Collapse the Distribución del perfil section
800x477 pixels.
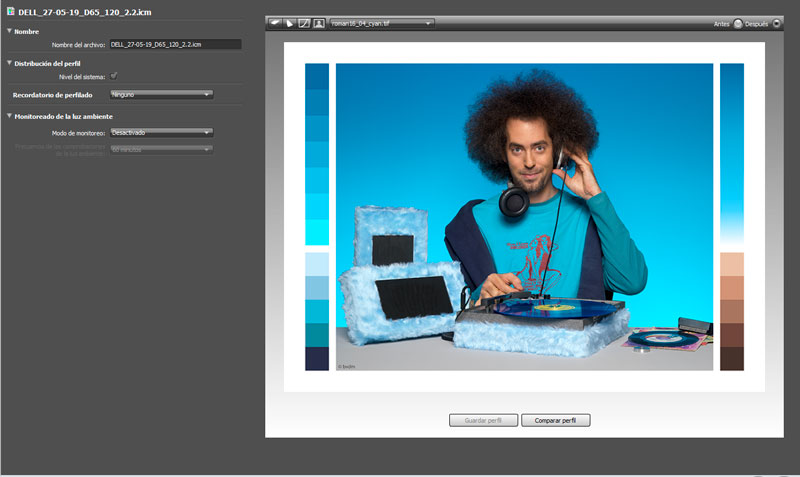(x=9, y=63)
